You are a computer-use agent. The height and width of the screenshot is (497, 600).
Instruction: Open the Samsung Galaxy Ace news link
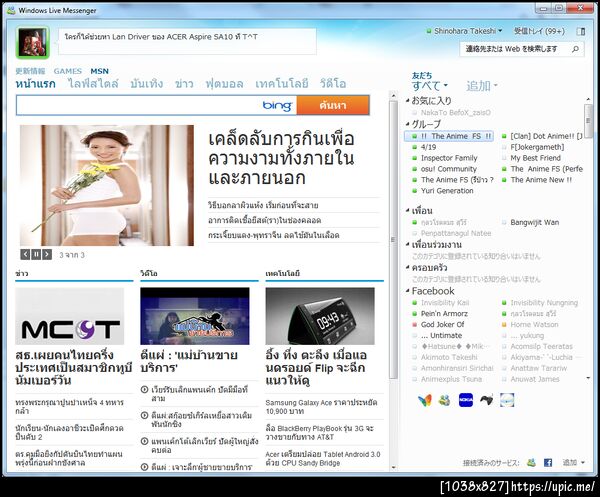click(x=321, y=407)
